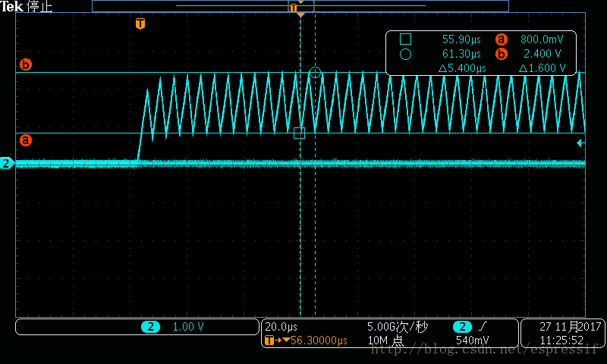
Task: Click the orange trigger position T marker
Action: point(140,24)
